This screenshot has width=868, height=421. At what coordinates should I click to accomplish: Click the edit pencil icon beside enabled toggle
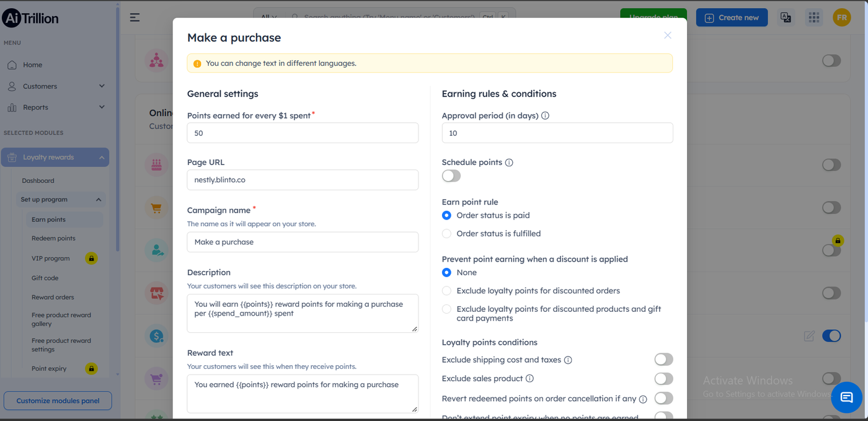click(809, 336)
